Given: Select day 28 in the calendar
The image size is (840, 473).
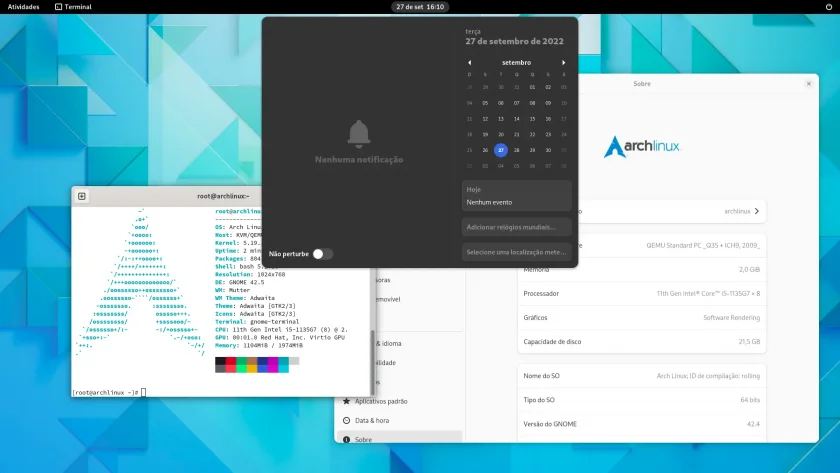Looking at the screenshot, I should (516, 150).
